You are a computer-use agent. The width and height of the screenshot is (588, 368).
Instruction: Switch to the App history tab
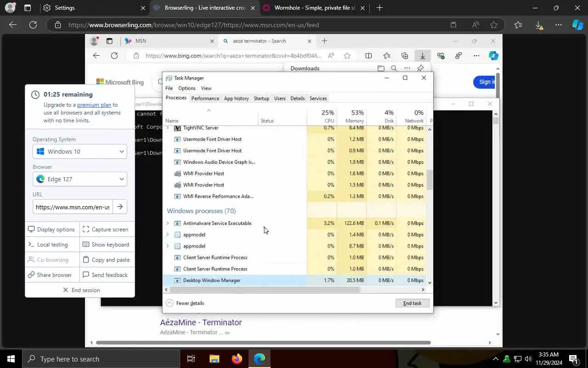(236, 98)
